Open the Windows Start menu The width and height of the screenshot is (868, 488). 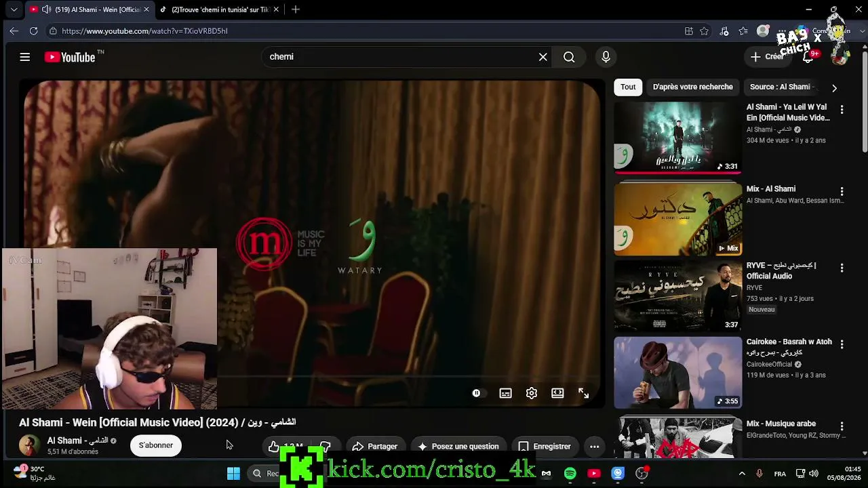click(233, 474)
